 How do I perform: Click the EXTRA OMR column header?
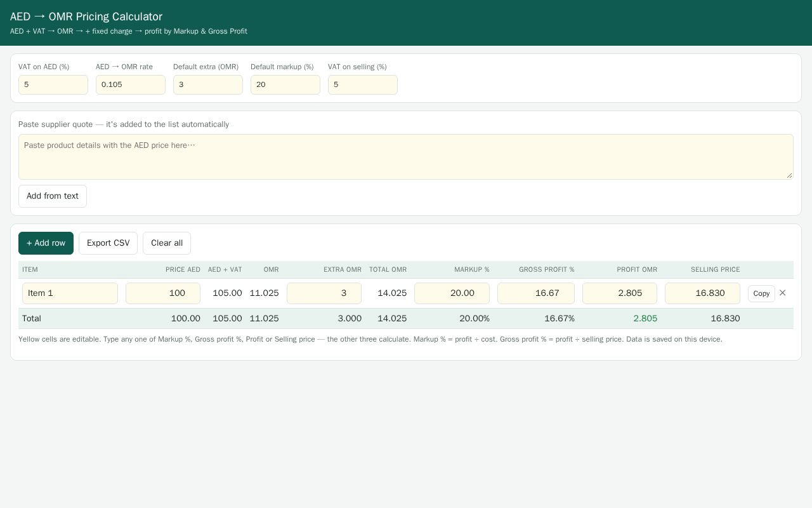pyautogui.click(x=343, y=270)
